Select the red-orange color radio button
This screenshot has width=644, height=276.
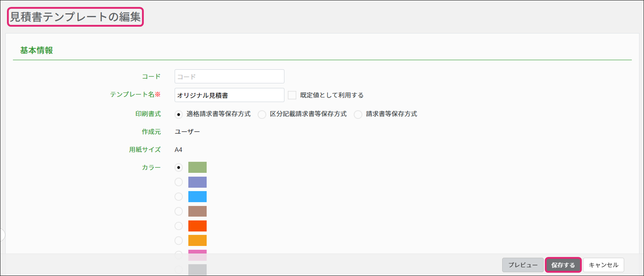coord(179,226)
